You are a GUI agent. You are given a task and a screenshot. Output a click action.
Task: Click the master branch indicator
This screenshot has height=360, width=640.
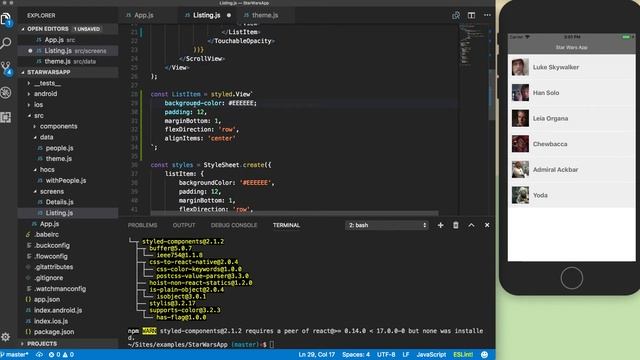pyautogui.click(x=15, y=355)
